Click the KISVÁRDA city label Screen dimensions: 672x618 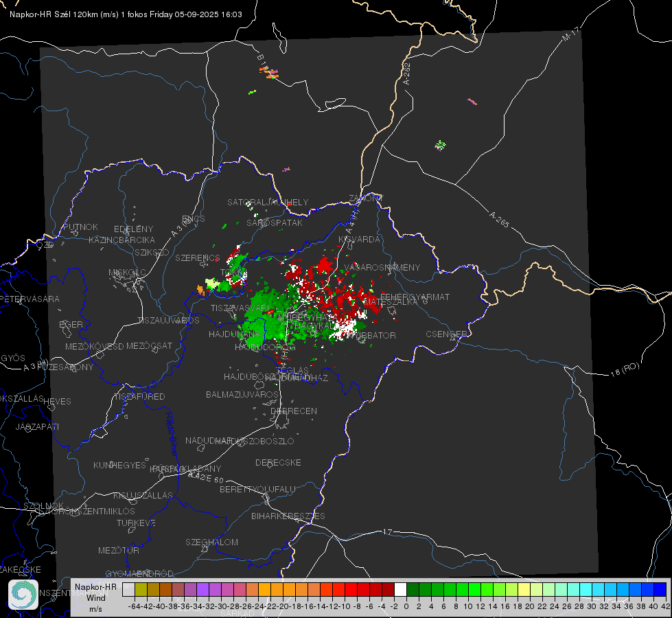(x=360, y=240)
